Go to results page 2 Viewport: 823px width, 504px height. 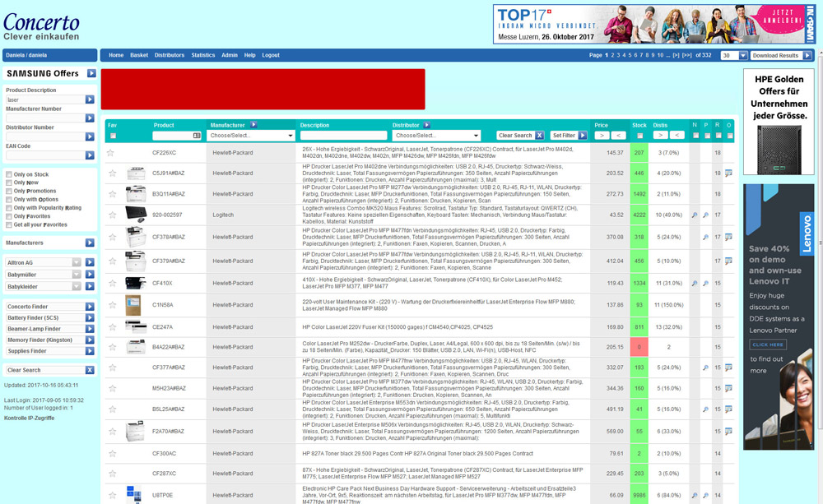pyautogui.click(x=612, y=55)
